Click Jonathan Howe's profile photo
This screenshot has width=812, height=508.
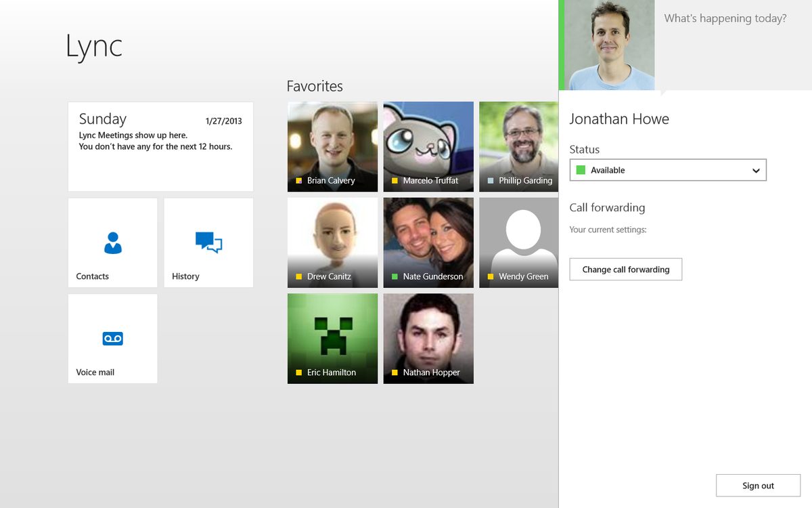tap(609, 45)
